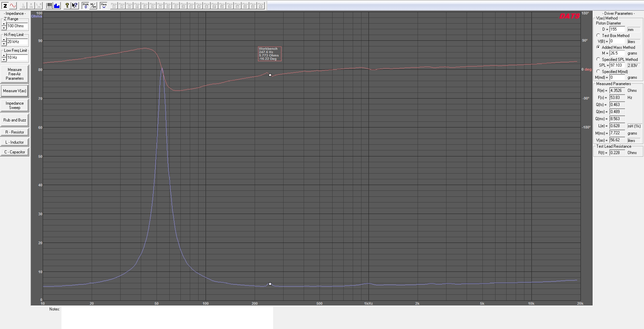Click the V(B) liters input field

[617, 41]
